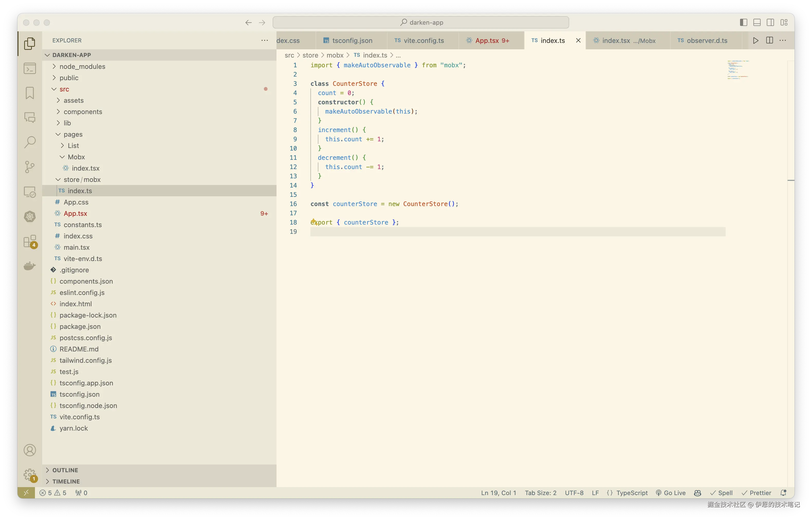The width and height of the screenshot is (812, 520).
Task: Open the notifications bell in status bar
Action: coord(783,493)
